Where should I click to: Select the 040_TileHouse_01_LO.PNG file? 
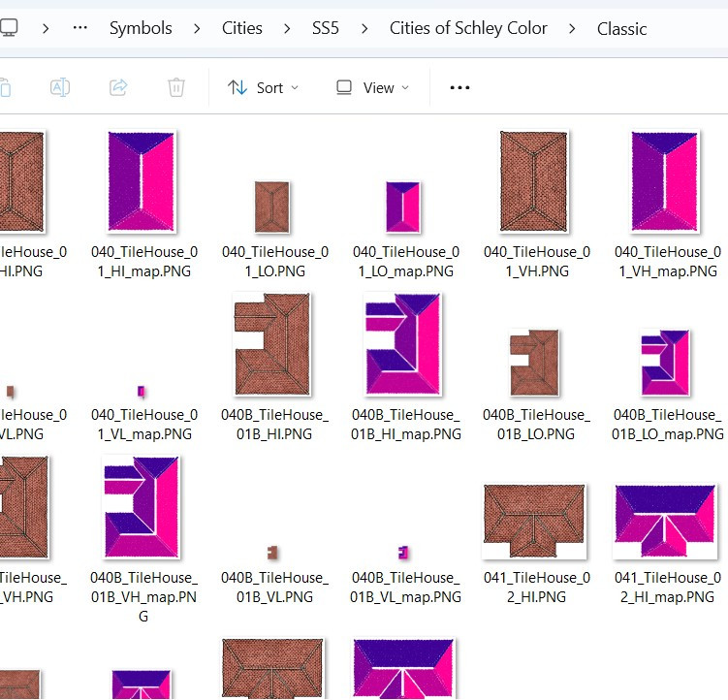(x=272, y=206)
